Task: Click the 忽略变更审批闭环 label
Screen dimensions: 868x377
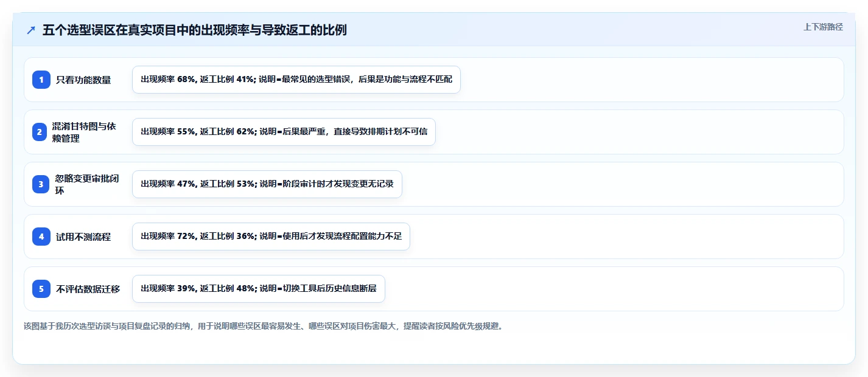Action: tap(86, 184)
